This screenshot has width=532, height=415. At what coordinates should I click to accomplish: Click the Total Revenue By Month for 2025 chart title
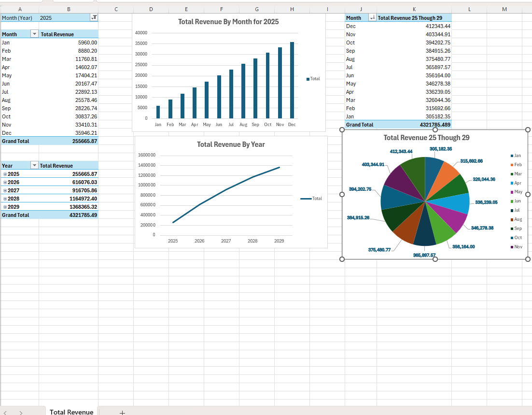point(228,22)
